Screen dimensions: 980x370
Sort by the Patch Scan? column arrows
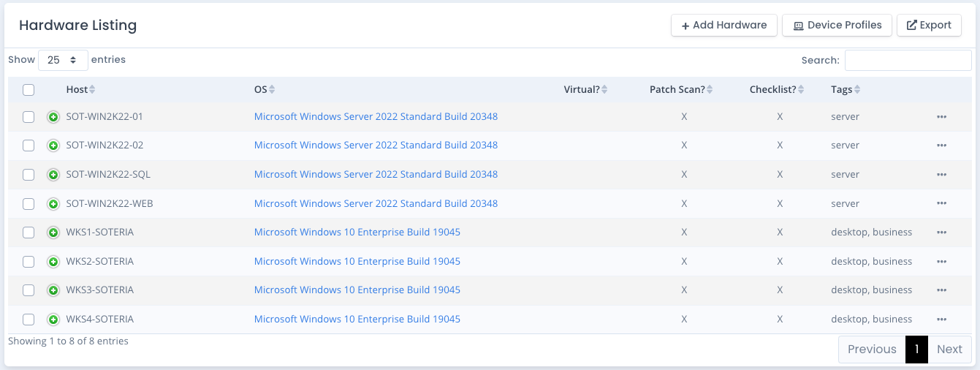(x=710, y=90)
